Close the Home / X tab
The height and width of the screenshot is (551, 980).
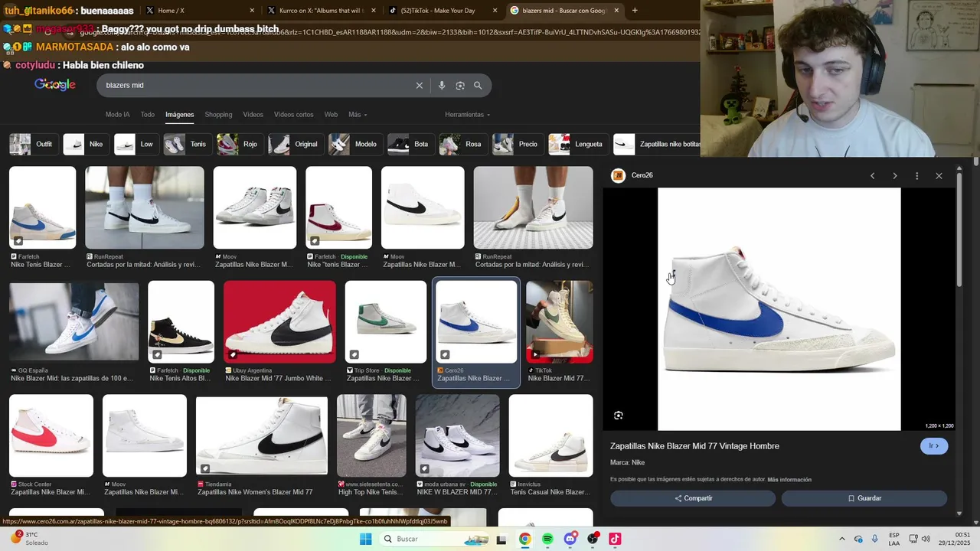pyautogui.click(x=252, y=11)
